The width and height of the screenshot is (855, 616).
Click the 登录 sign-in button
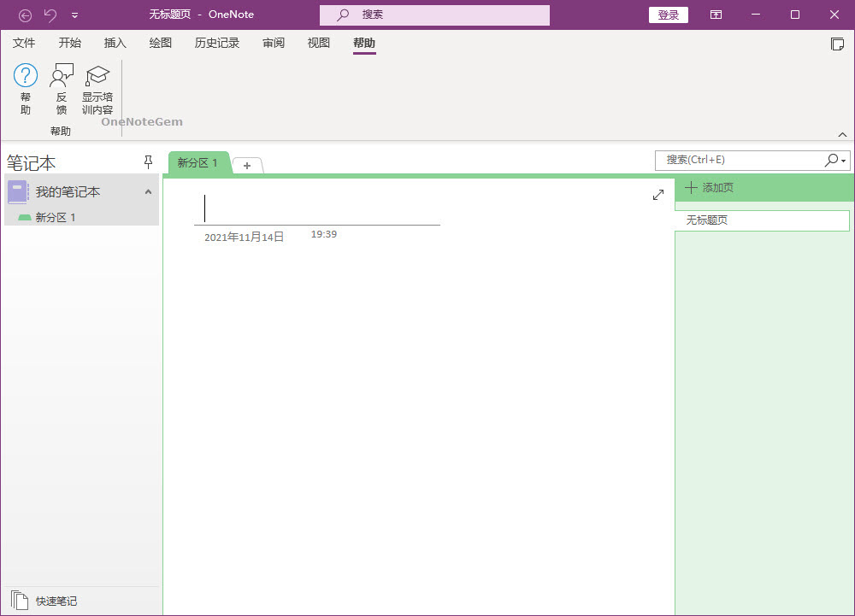(x=668, y=15)
